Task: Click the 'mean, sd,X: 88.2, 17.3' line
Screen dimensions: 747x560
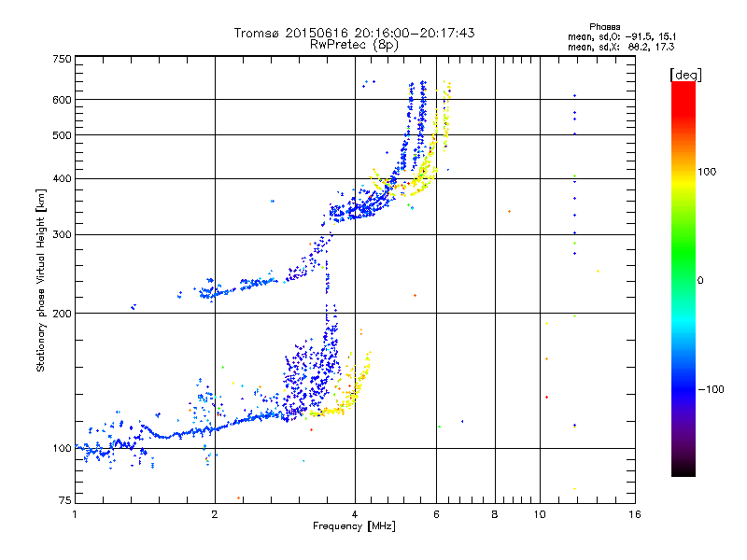Action: click(x=621, y=47)
